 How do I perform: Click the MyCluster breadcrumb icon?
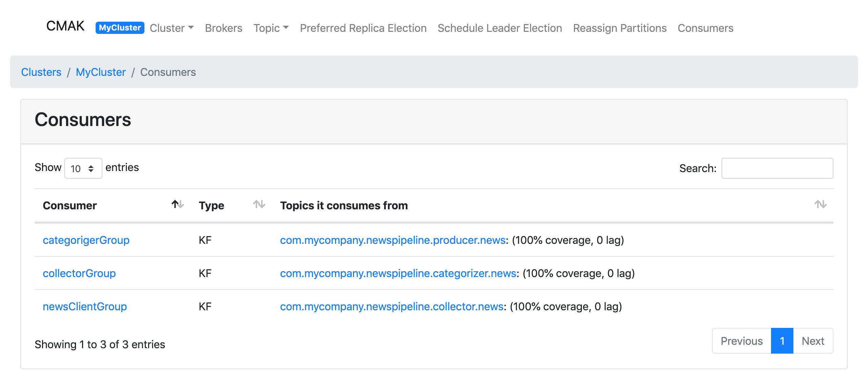[100, 71]
